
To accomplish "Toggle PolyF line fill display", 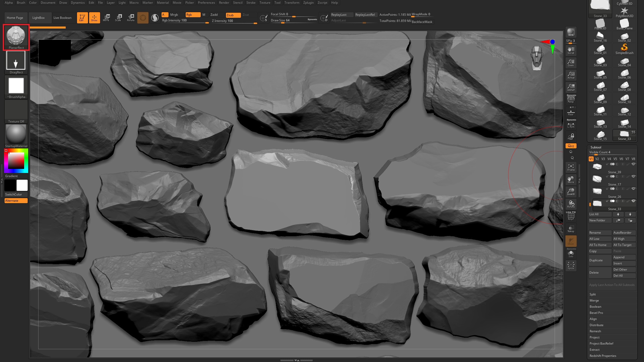I will coord(571,216).
